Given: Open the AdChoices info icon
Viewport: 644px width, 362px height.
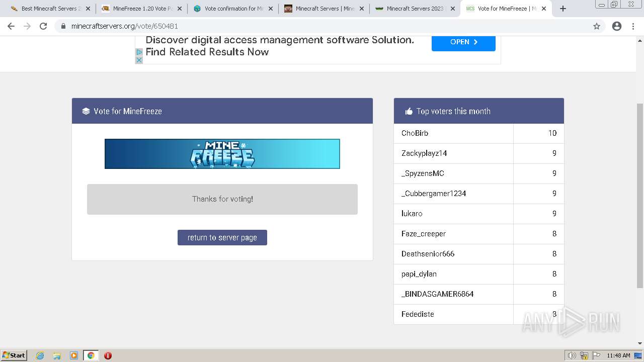Looking at the screenshot, I should click(139, 52).
